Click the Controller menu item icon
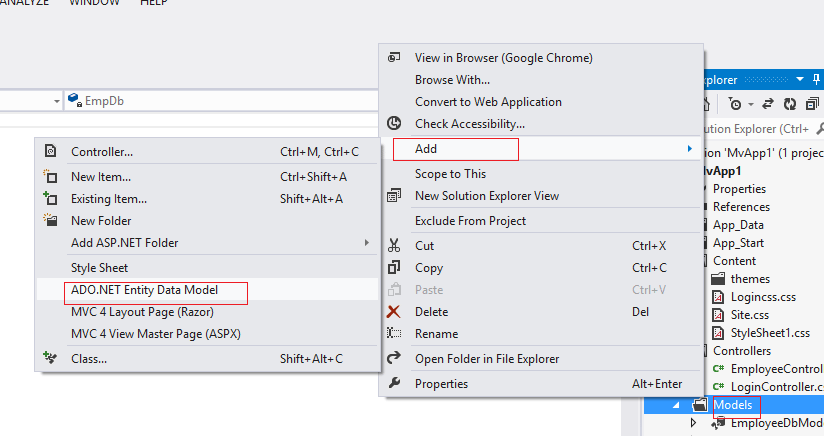This screenshot has height=436, width=824. [x=50, y=152]
